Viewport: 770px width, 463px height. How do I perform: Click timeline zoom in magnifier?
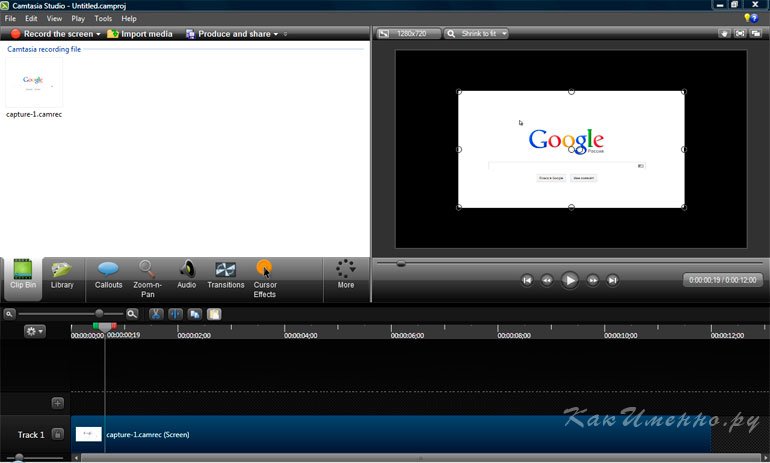tap(132, 314)
